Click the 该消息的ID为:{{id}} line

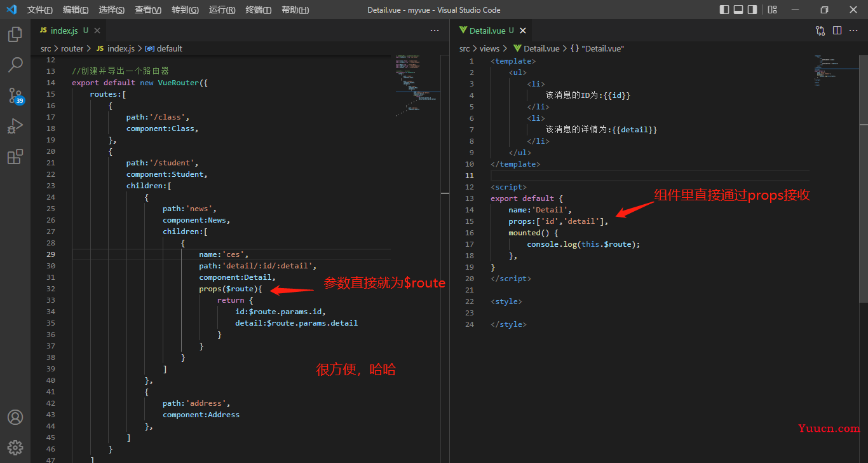pos(588,95)
